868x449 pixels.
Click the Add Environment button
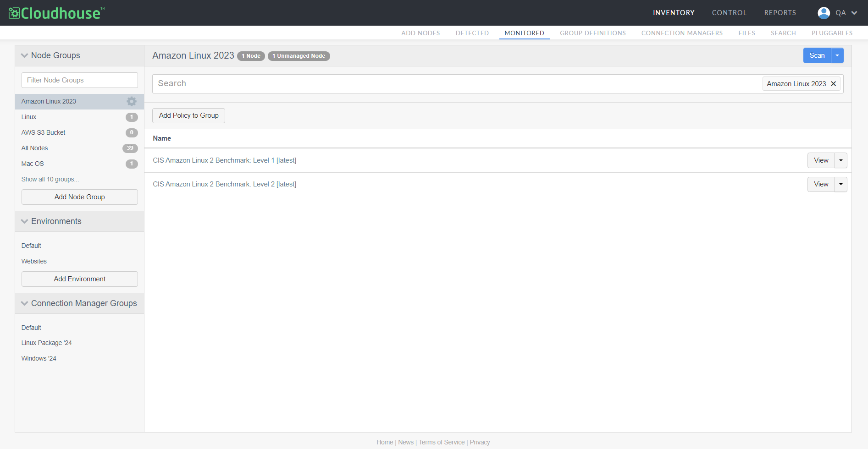point(80,279)
